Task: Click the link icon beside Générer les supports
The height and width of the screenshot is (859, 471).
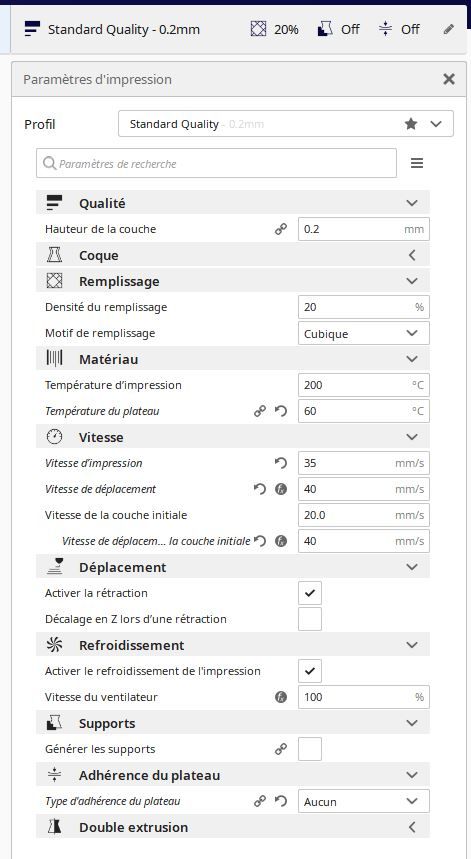Action: (281, 749)
